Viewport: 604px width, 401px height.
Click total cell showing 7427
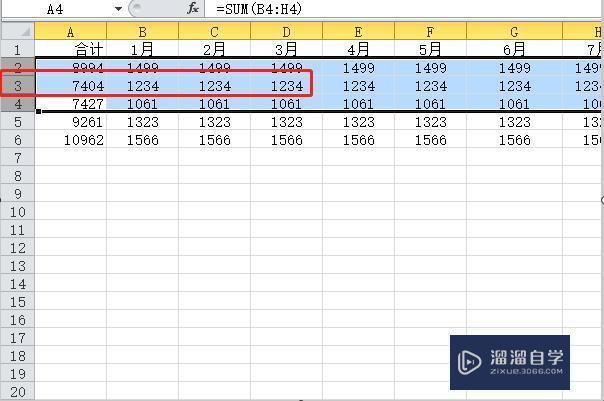[70, 104]
